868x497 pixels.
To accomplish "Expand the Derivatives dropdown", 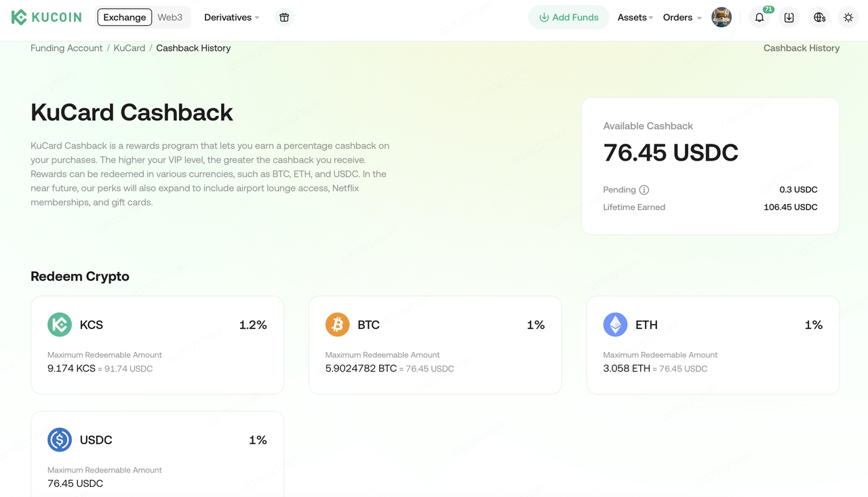I will (x=231, y=18).
